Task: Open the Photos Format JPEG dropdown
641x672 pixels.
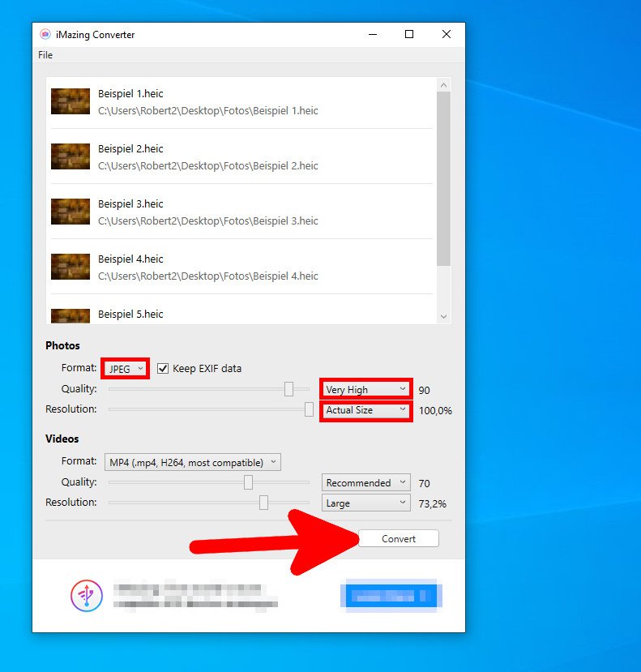Action: click(x=125, y=369)
